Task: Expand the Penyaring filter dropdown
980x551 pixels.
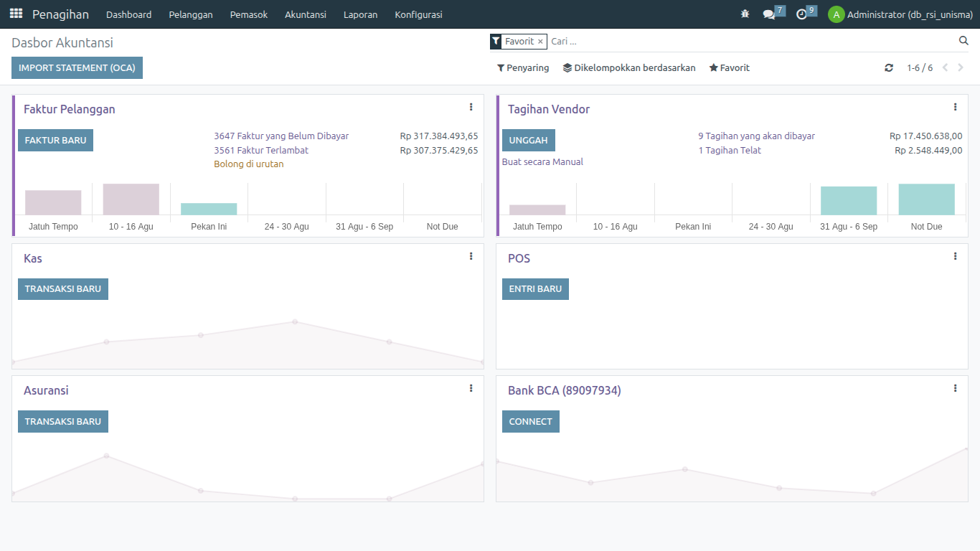Action: click(523, 68)
